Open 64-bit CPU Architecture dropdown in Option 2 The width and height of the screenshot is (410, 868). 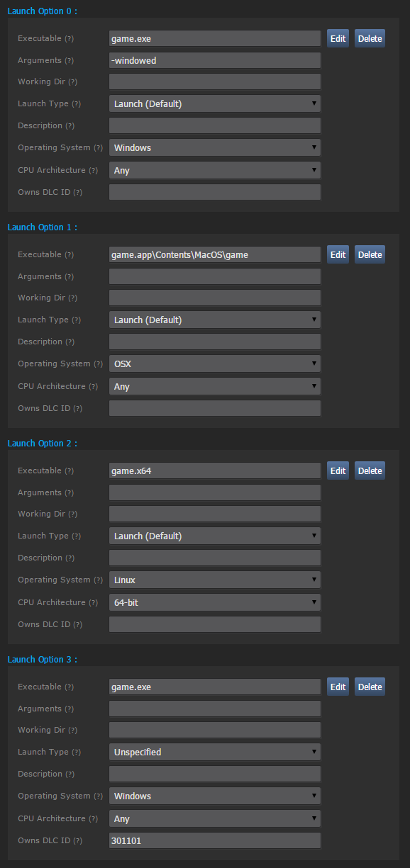pos(215,602)
